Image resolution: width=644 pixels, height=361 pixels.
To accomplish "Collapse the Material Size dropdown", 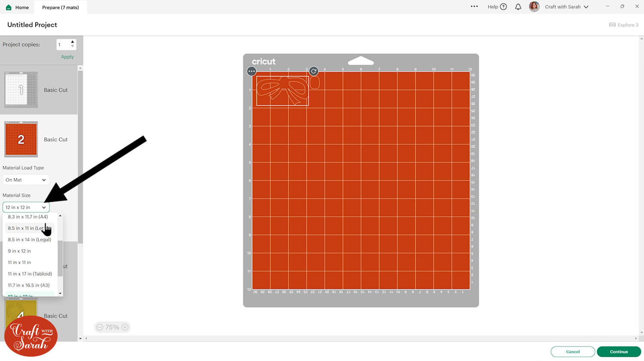I will coord(26,208).
